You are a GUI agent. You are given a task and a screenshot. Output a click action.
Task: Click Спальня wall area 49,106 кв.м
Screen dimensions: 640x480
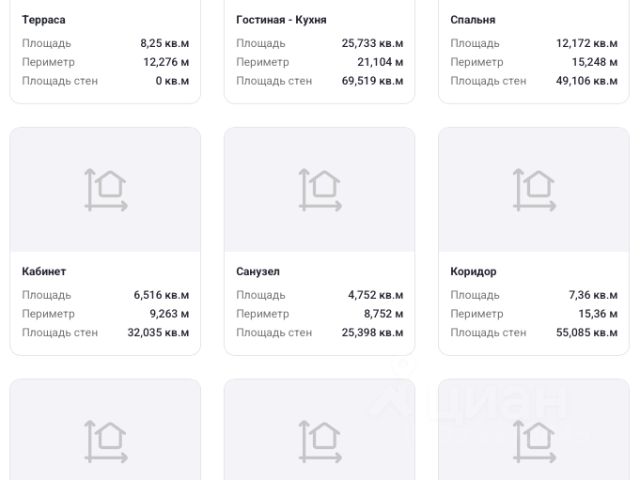[x=587, y=81]
